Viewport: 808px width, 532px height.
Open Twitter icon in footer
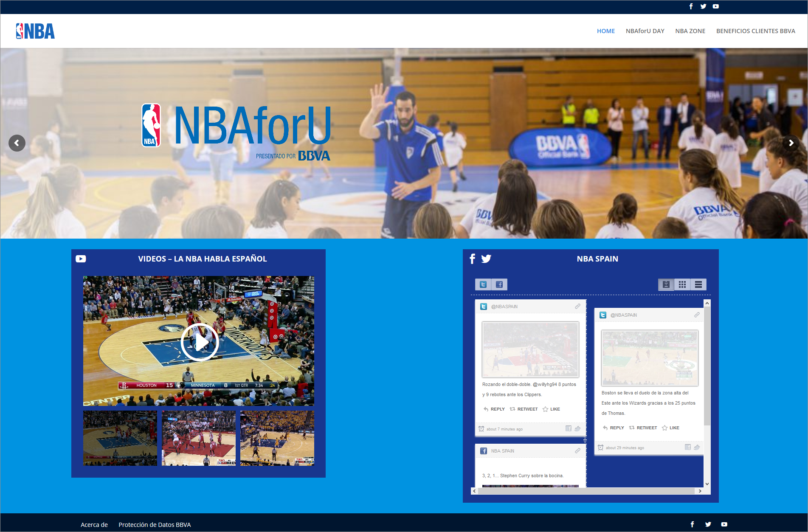[708, 524]
